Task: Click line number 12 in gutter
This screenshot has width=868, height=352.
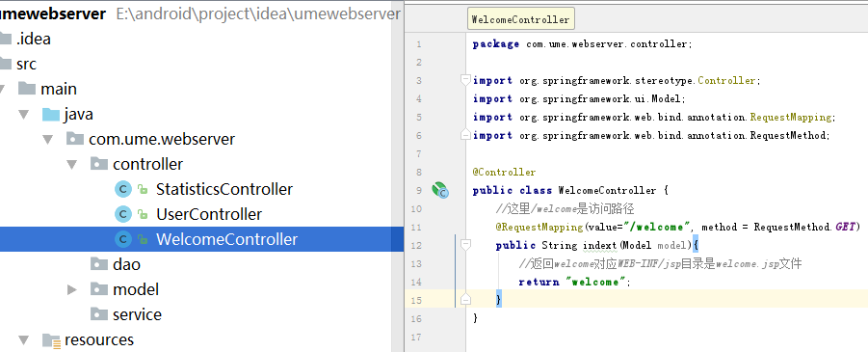Action: 417,245
